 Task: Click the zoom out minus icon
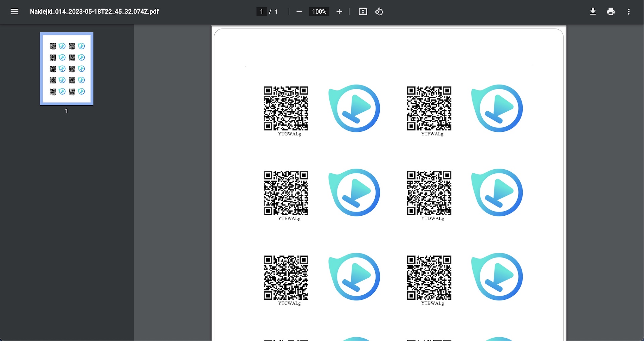(x=299, y=12)
